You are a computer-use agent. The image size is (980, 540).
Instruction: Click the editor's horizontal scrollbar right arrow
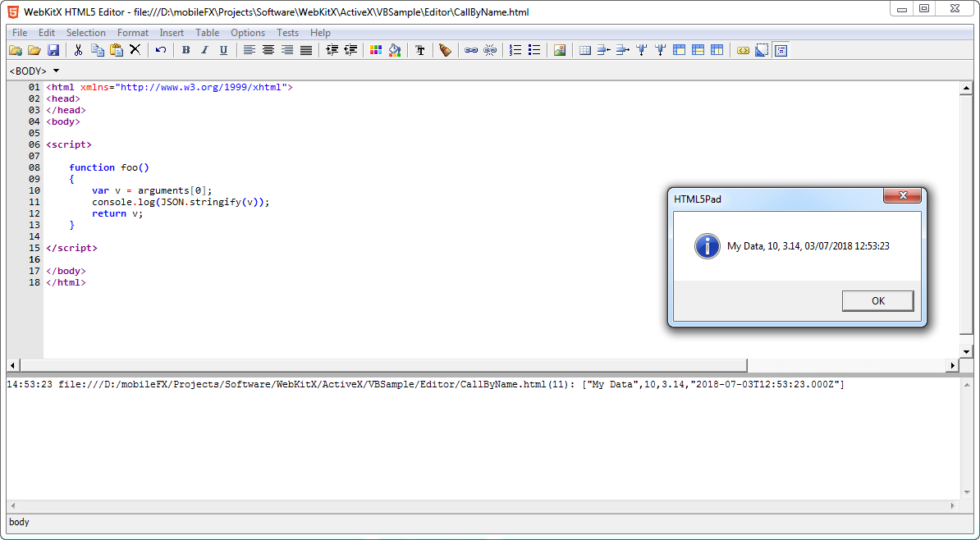[953, 365]
